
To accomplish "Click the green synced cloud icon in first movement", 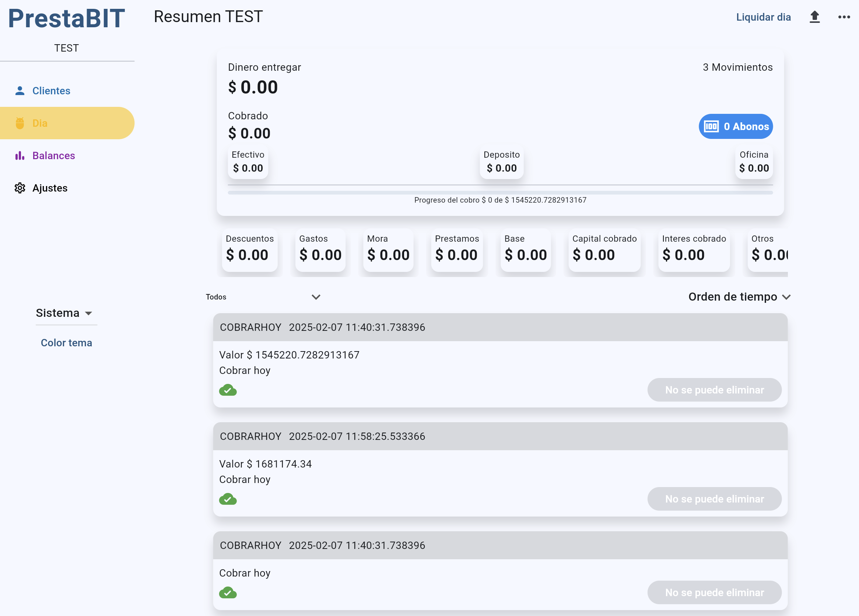I will (228, 390).
